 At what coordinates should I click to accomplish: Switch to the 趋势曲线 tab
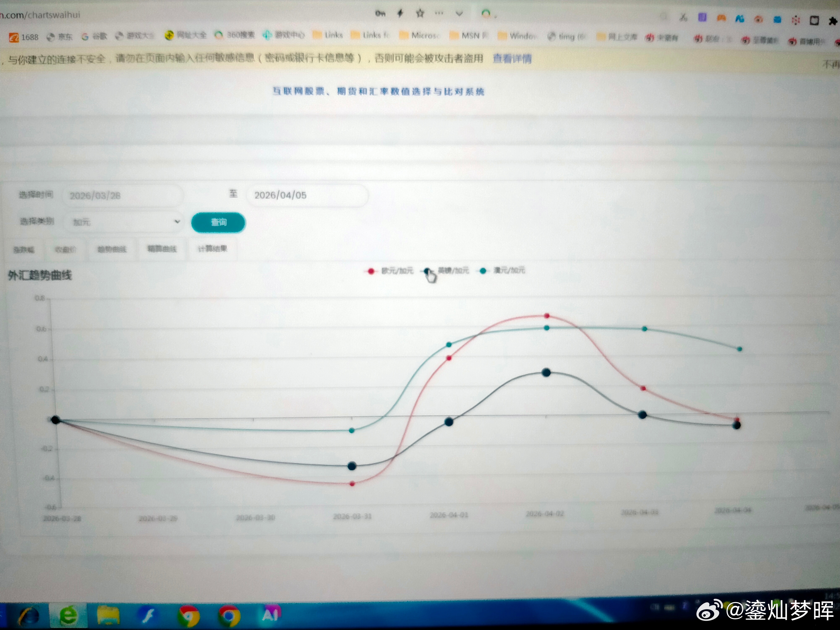tap(112, 249)
